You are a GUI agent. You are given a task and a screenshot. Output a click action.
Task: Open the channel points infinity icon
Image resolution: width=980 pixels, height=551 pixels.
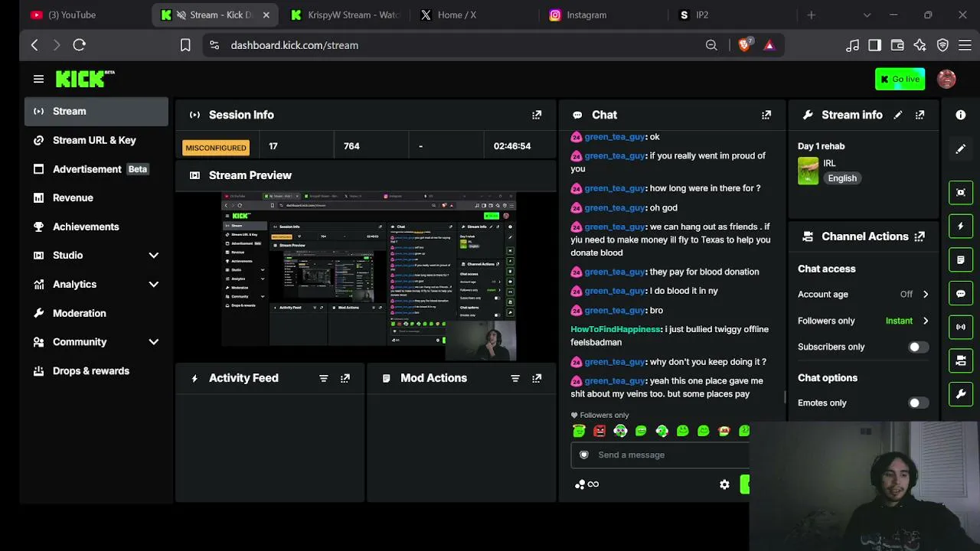click(x=587, y=484)
